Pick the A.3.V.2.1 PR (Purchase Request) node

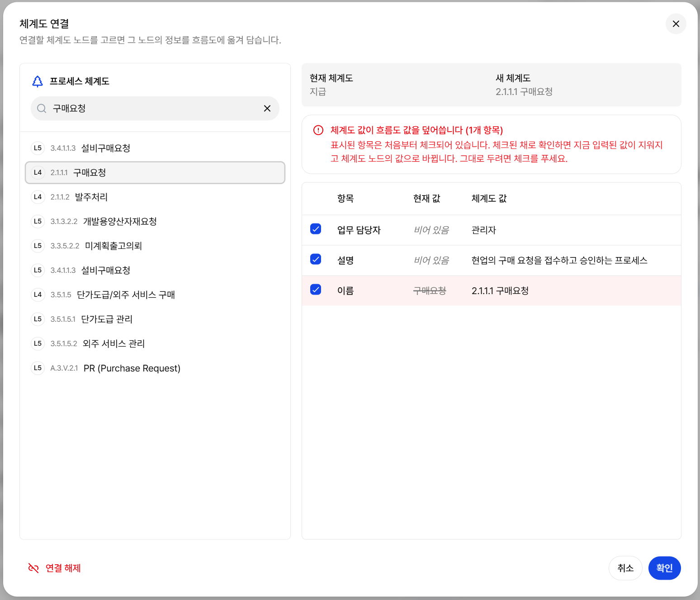155,368
